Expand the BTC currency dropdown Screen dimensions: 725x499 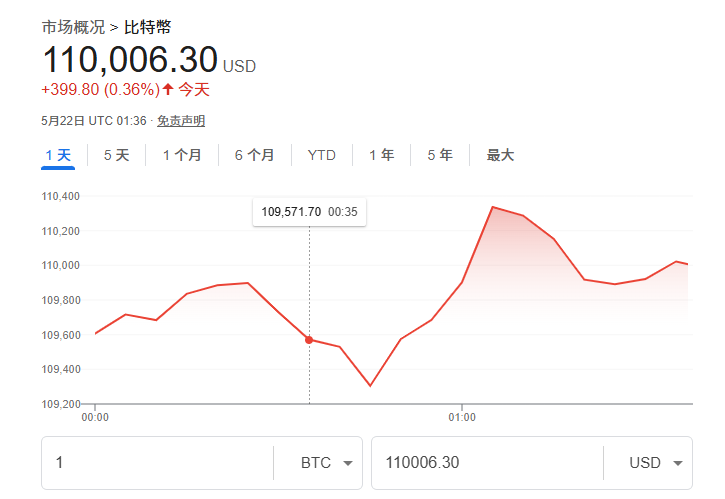pos(328,463)
